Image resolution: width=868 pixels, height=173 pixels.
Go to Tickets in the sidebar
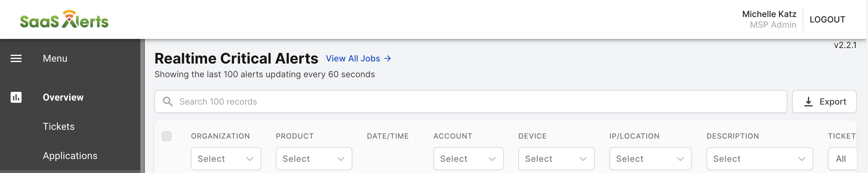click(59, 126)
